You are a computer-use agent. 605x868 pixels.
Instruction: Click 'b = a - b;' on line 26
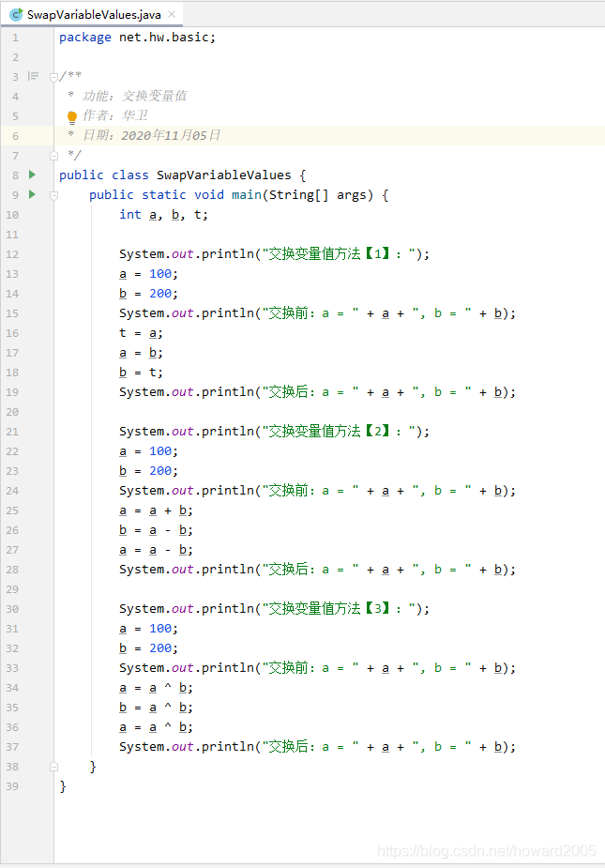[x=156, y=530]
